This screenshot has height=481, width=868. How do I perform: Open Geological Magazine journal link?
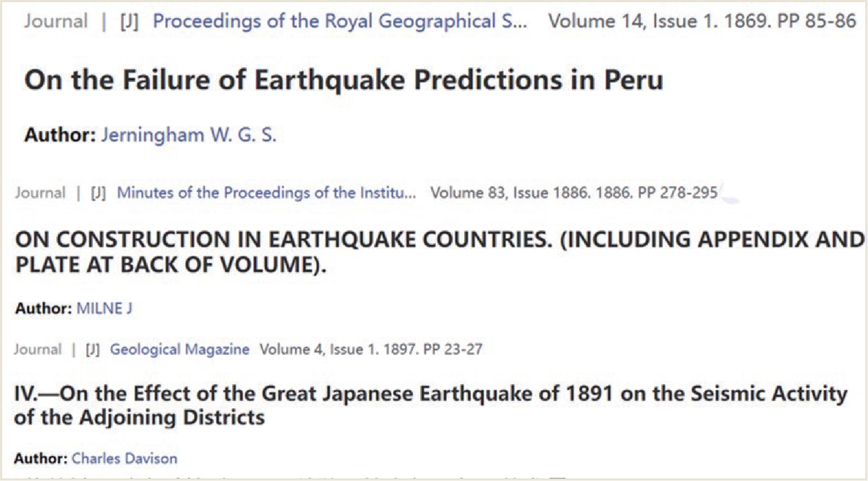tap(179, 349)
